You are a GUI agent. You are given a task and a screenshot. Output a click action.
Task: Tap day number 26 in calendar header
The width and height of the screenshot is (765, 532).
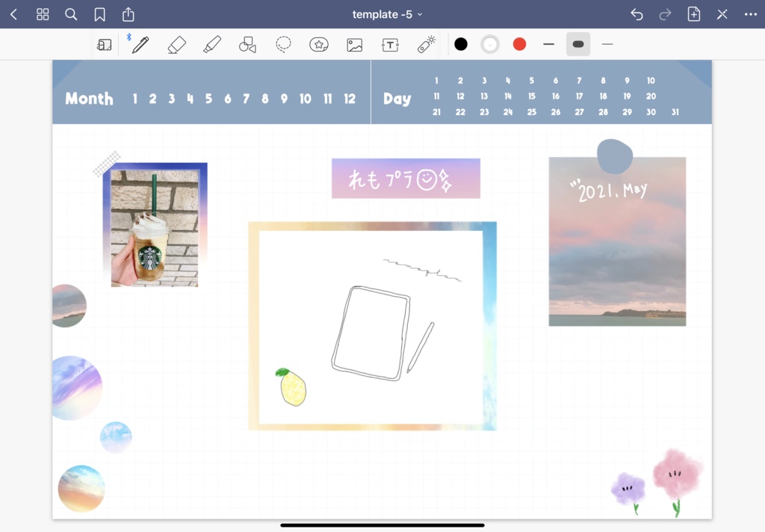(x=556, y=112)
